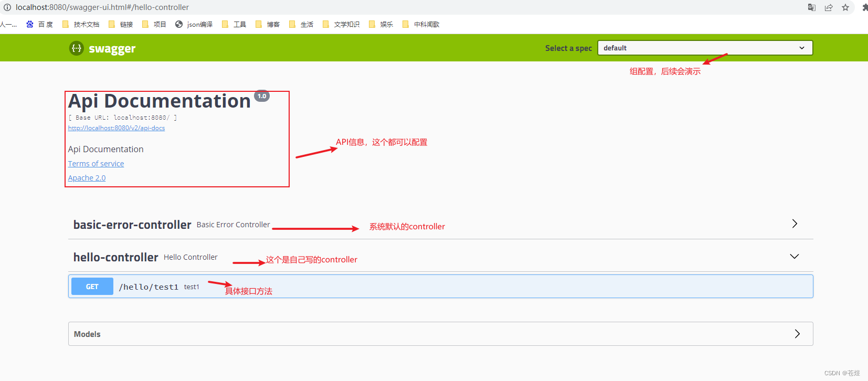Click the Basic Error Controller description

tap(234, 225)
